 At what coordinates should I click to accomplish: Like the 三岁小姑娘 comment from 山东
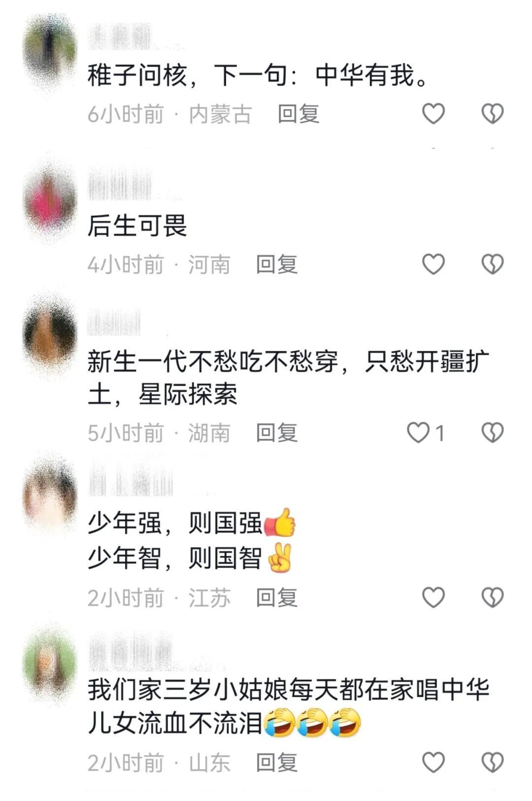click(x=433, y=763)
